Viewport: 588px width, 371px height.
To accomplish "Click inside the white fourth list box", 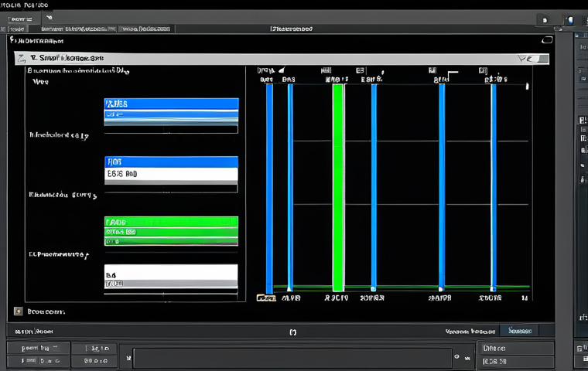I will [171, 276].
